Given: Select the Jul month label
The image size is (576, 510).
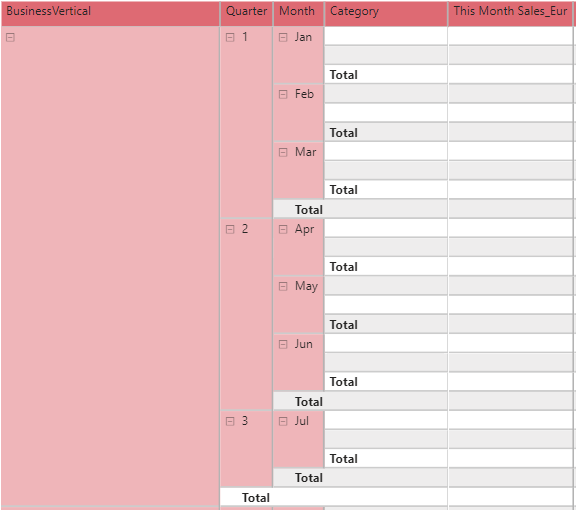Looking at the screenshot, I should point(302,421).
